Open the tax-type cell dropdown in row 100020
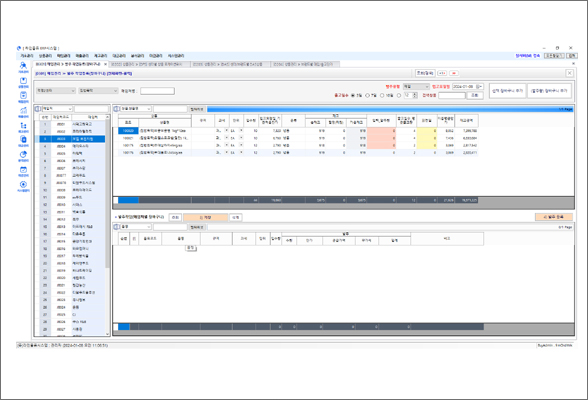The height and width of the screenshot is (400, 588). 226,130
